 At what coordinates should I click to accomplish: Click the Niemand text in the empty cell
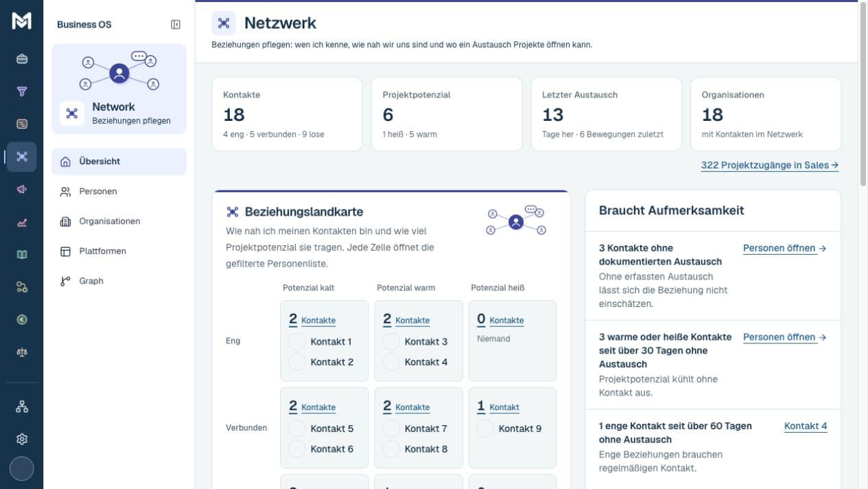[x=493, y=339]
